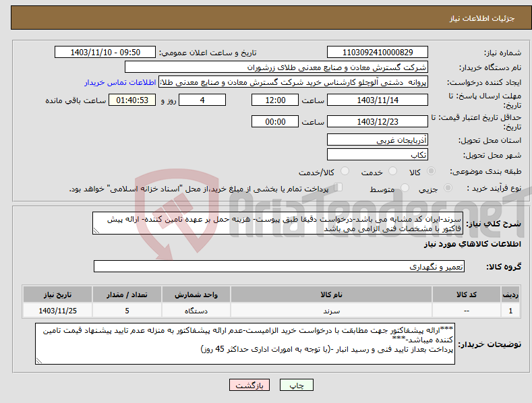Select the متوسط purchase type radio
Image resolution: width=532 pixels, height=403 pixels.
[x=405, y=187]
